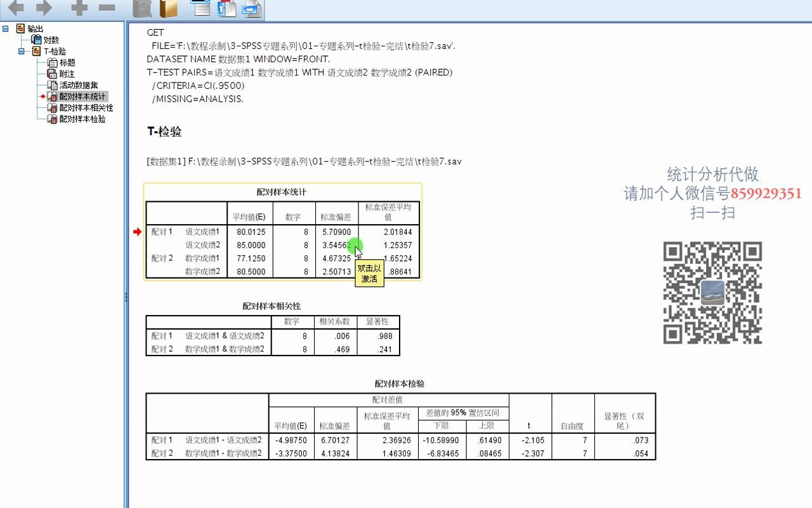Click the T-TEST PAIRS syntax line
Viewport: 812px width, 508px height.
pyautogui.click(x=299, y=72)
